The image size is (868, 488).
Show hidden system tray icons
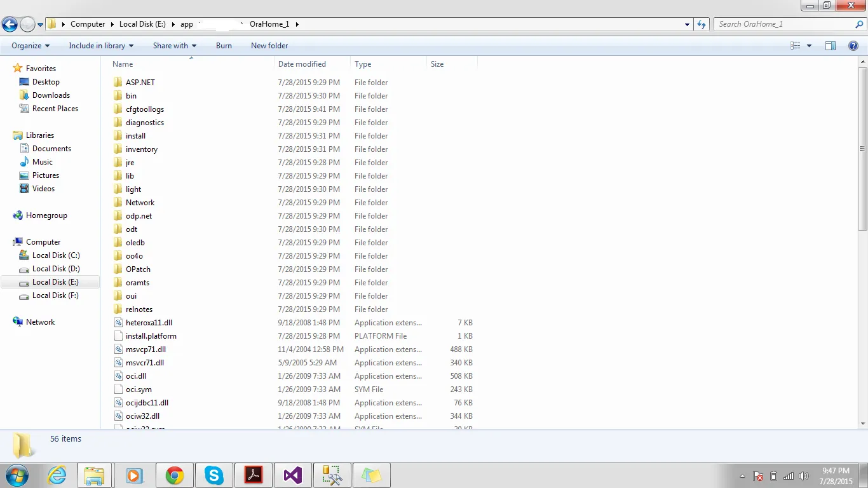(x=743, y=476)
